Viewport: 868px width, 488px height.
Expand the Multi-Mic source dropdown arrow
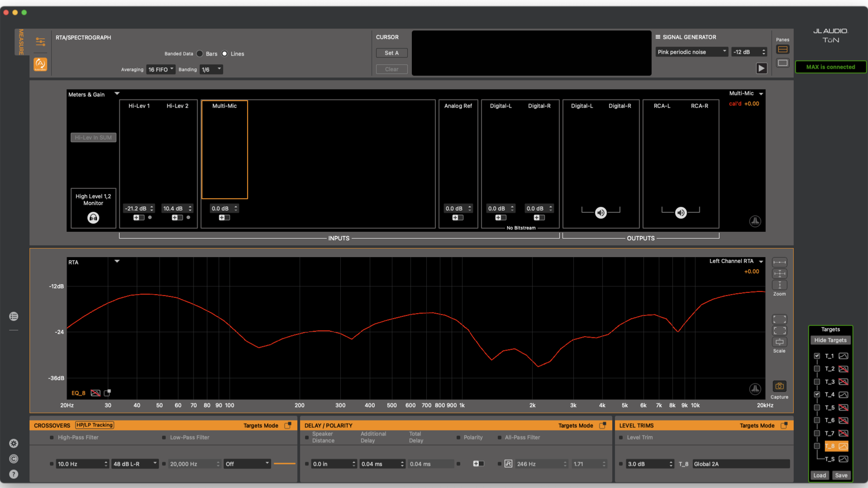click(x=761, y=94)
